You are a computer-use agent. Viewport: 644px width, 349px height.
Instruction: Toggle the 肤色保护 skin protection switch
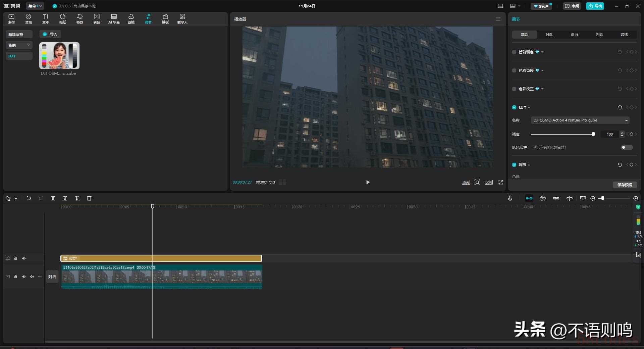tap(626, 147)
